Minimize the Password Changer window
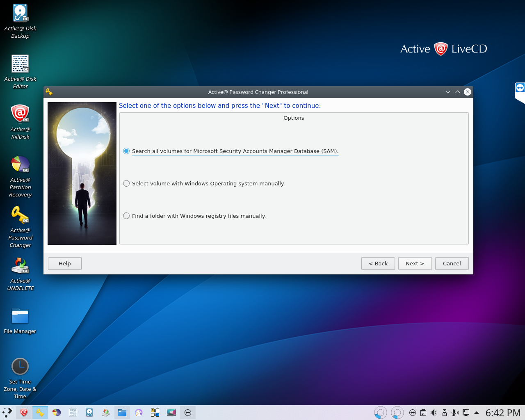The image size is (525, 420). click(x=448, y=92)
